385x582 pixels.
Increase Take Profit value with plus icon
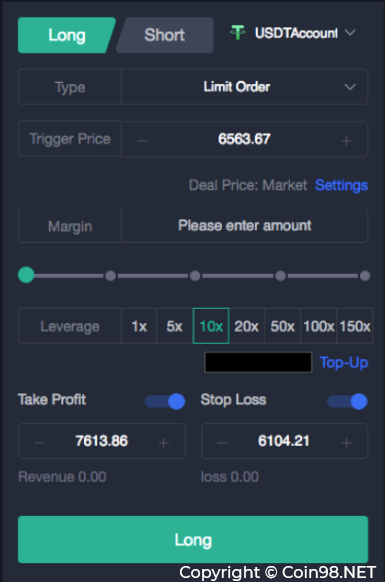164,442
